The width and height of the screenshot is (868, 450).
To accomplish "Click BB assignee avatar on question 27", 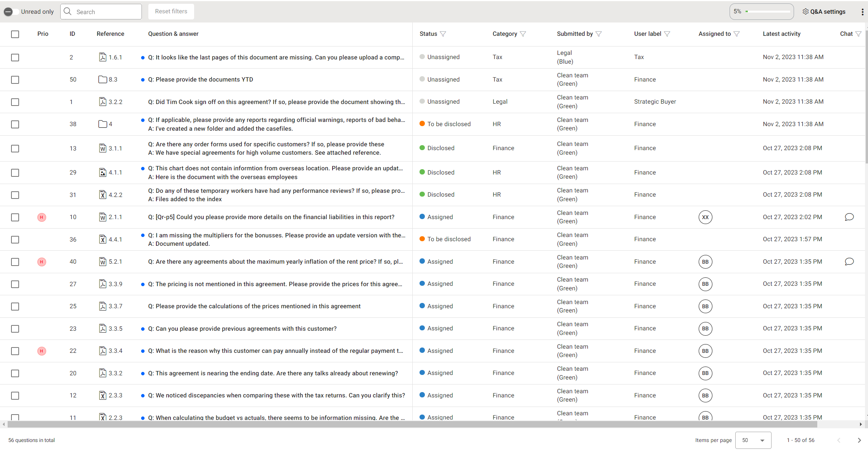I will [x=705, y=284].
